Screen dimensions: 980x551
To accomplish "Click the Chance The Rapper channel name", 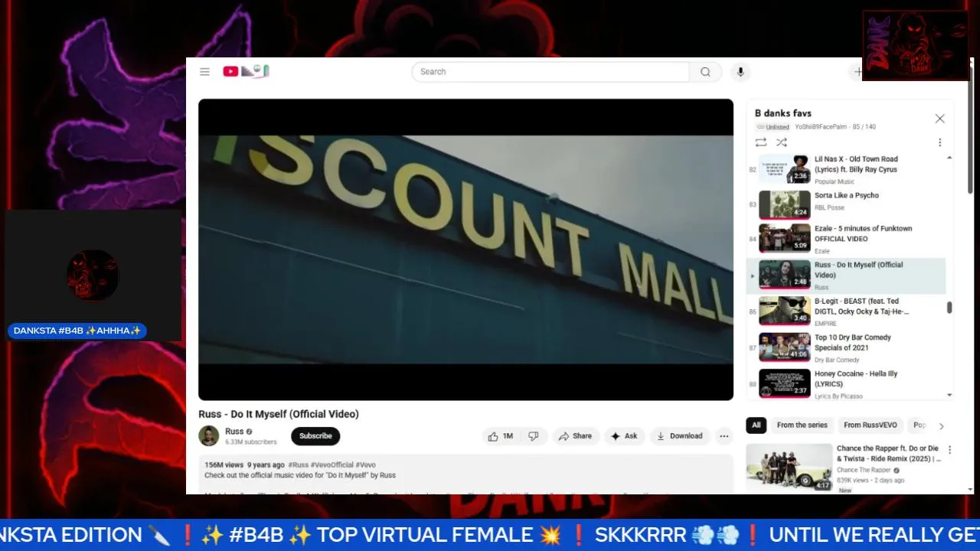I will 864,471.
